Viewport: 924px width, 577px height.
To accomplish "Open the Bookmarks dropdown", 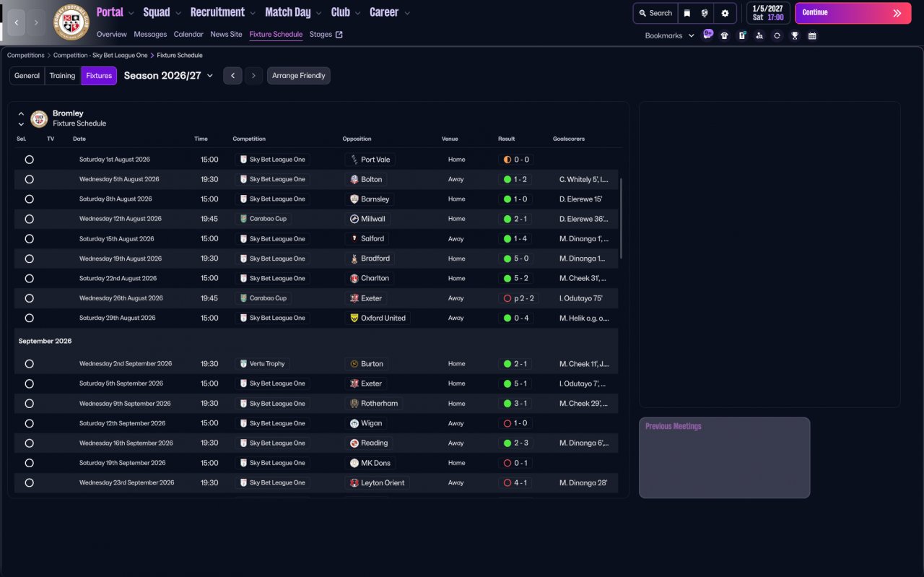I will [670, 35].
